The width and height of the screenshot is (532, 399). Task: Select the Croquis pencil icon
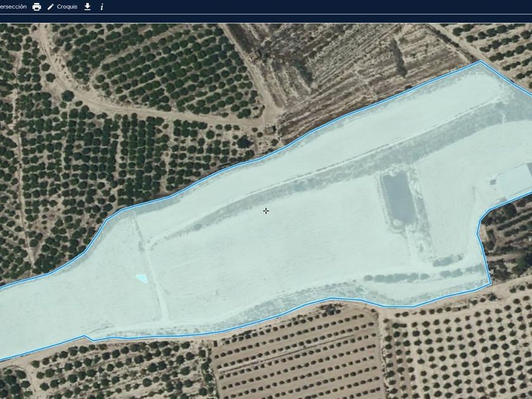click(51, 7)
